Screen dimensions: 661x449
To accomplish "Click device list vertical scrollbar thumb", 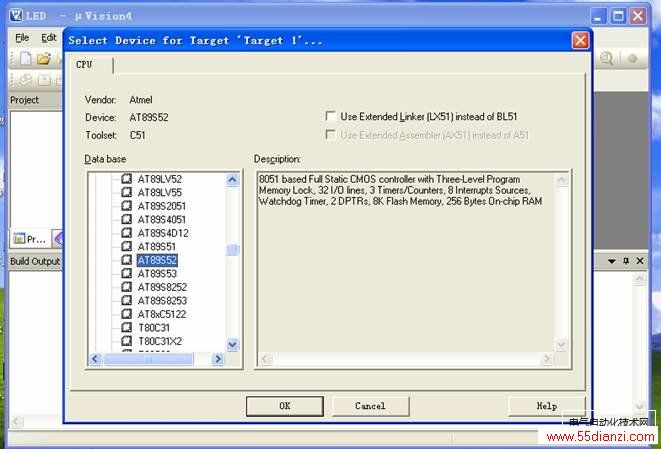I will [233, 250].
